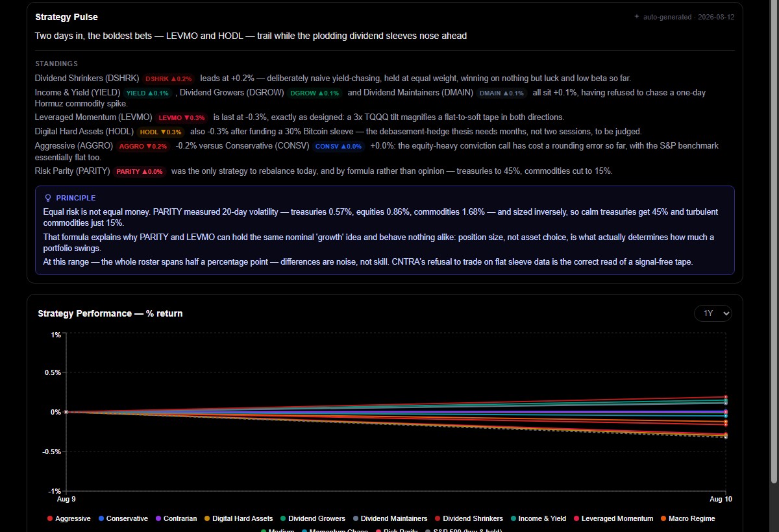Click the PARITY ▲0.0% badge
The height and width of the screenshot is (532, 779).
click(140, 172)
